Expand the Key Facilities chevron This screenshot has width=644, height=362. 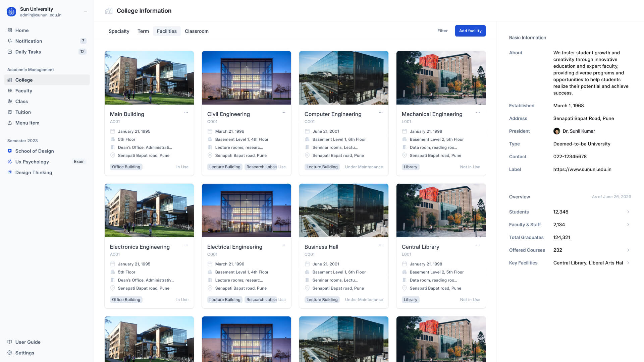coord(628,263)
